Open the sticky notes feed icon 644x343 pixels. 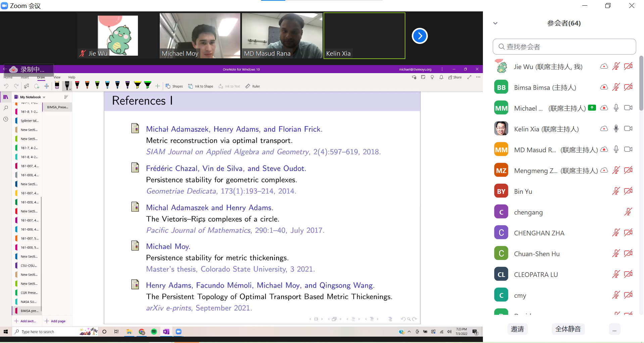pos(423,77)
